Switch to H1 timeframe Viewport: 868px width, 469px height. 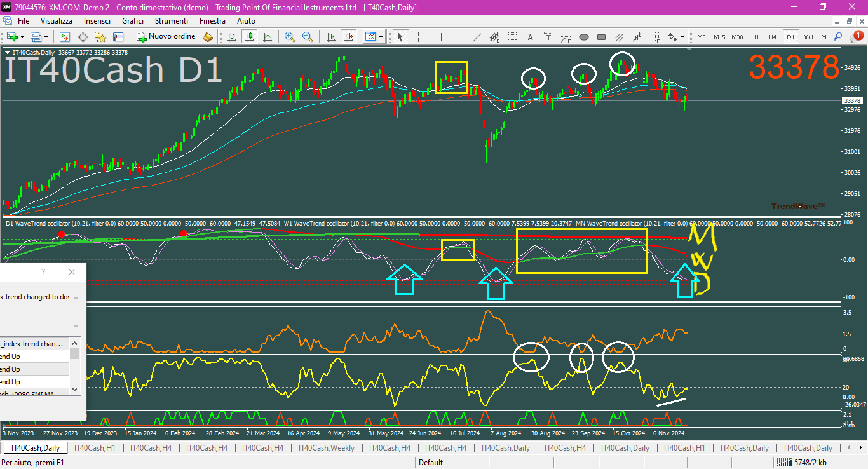click(755, 37)
